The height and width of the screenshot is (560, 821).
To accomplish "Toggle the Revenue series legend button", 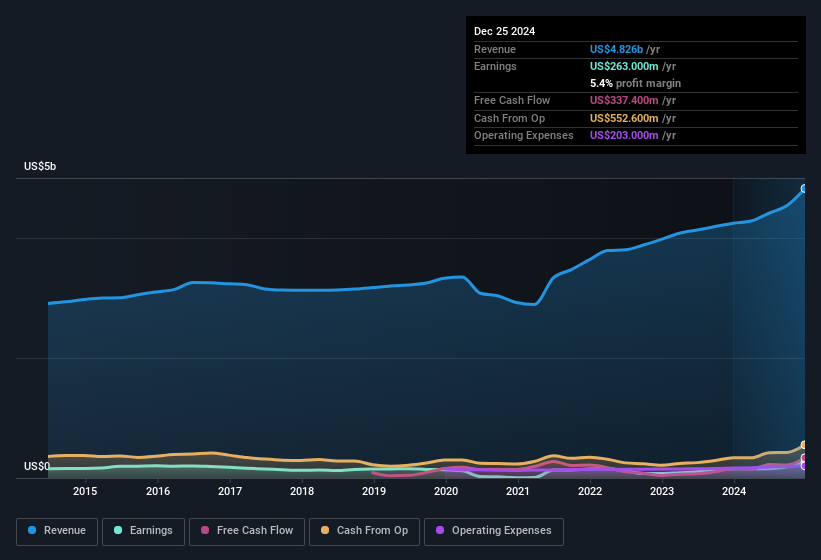I will 57,531.
